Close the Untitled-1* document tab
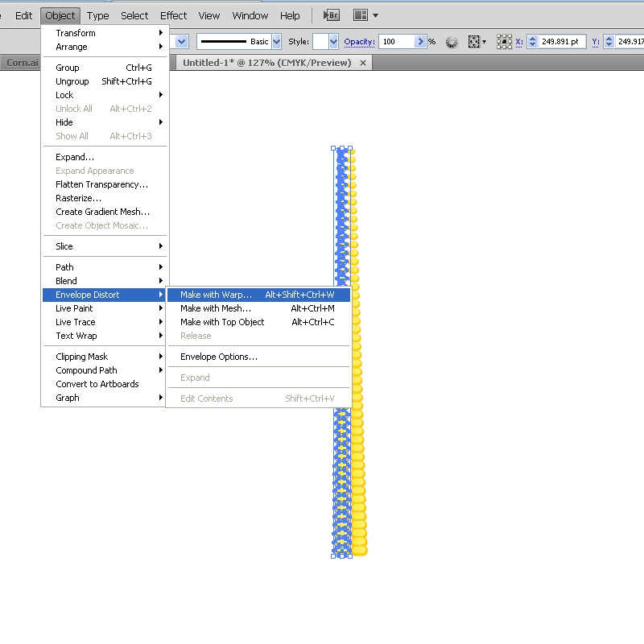 (x=363, y=63)
